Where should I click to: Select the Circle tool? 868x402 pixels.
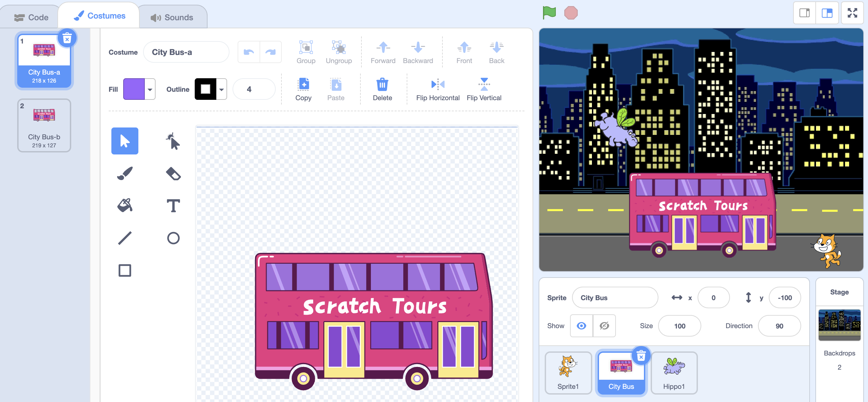tap(173, 238)
